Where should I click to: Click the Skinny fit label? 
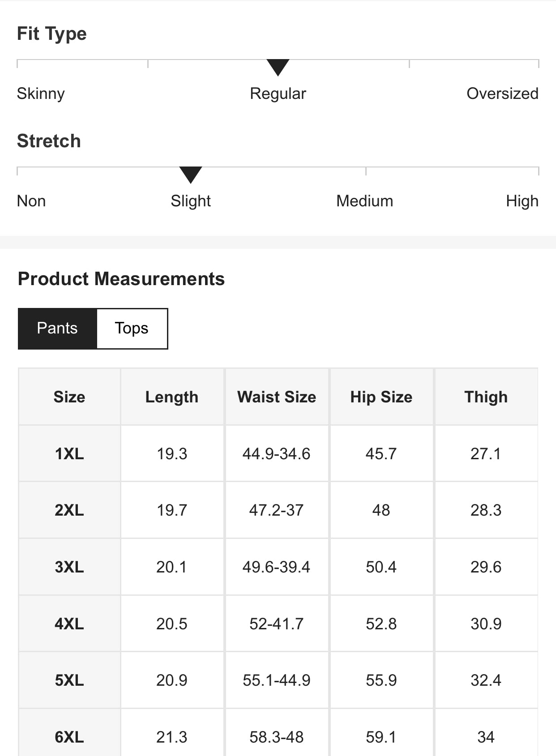click(41, 94)
